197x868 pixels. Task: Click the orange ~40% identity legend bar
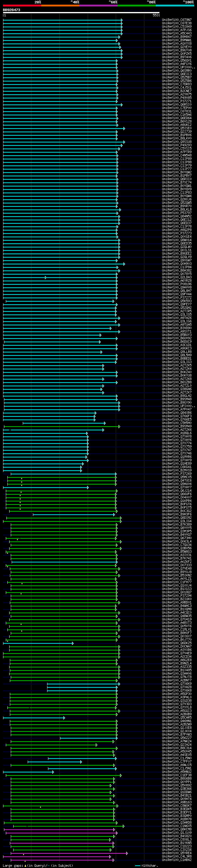(60, 6)
